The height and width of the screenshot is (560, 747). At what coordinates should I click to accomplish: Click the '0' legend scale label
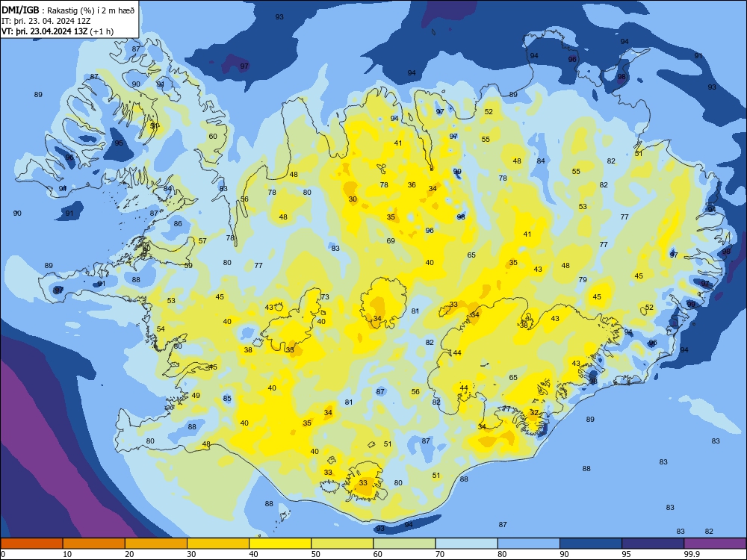3,554
